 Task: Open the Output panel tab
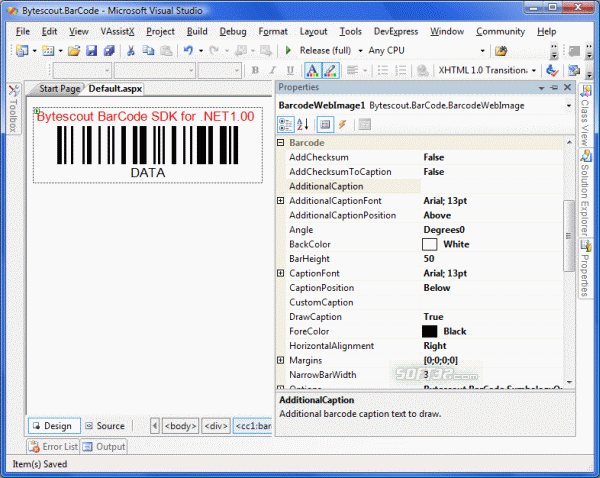coord(104,447)
